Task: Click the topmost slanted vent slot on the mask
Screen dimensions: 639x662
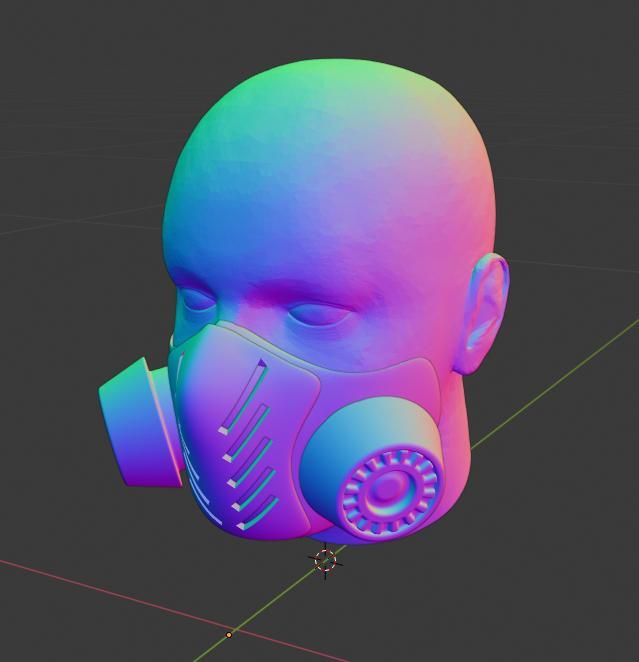Action: click(244, 396)
